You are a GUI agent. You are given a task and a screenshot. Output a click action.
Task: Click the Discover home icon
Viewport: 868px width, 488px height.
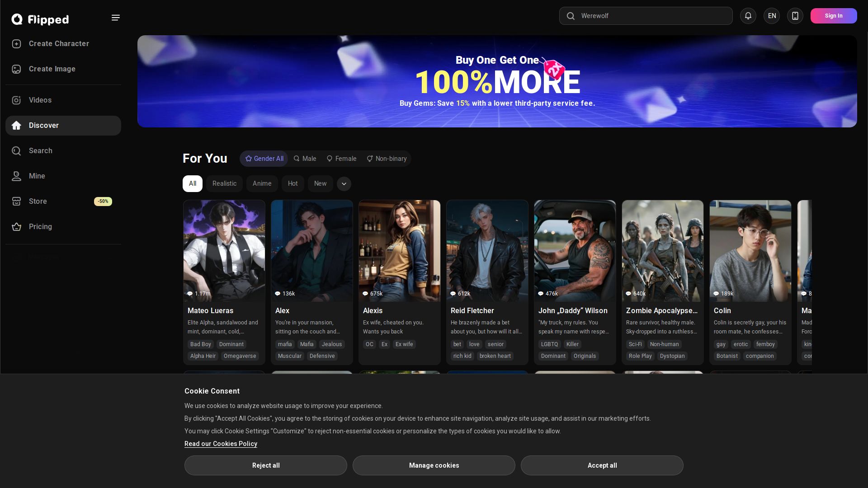[x=17, y=126]
